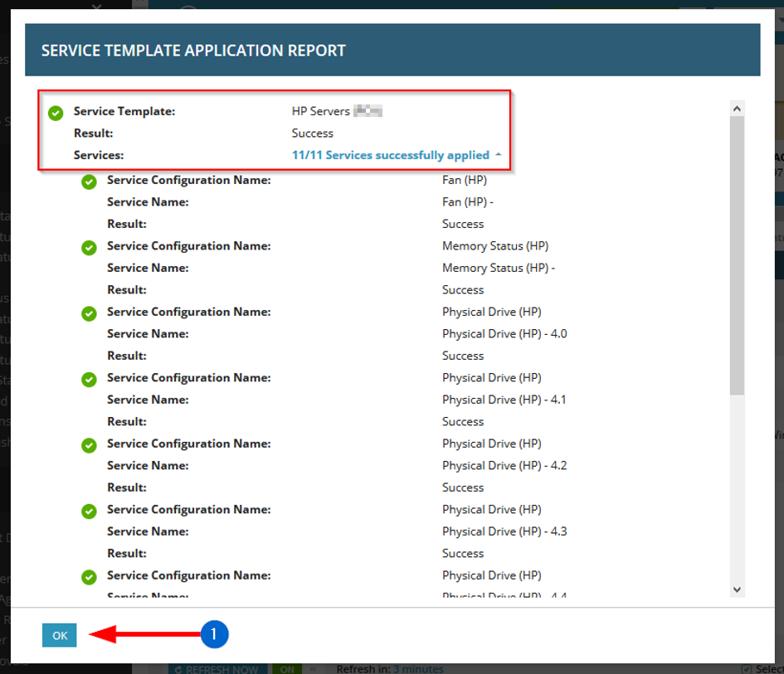Click the Service Template 'Success' result value
The width and height of the screenshot is (784, 674).
313,133
